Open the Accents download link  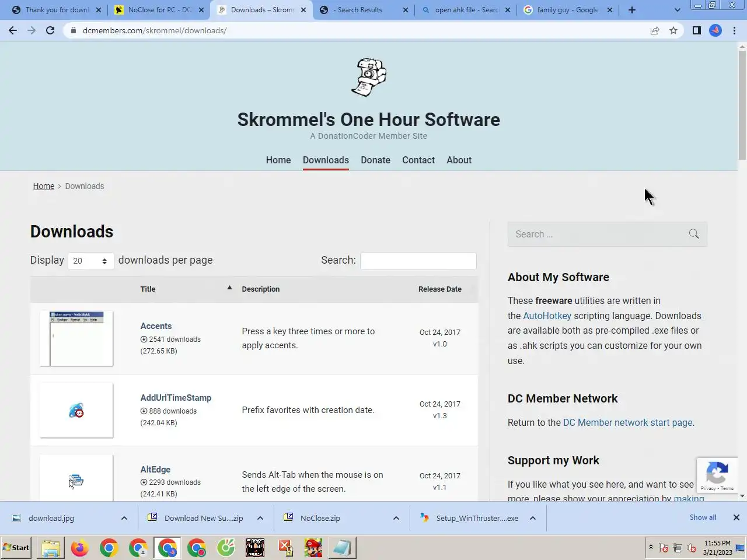coord(156,326)
